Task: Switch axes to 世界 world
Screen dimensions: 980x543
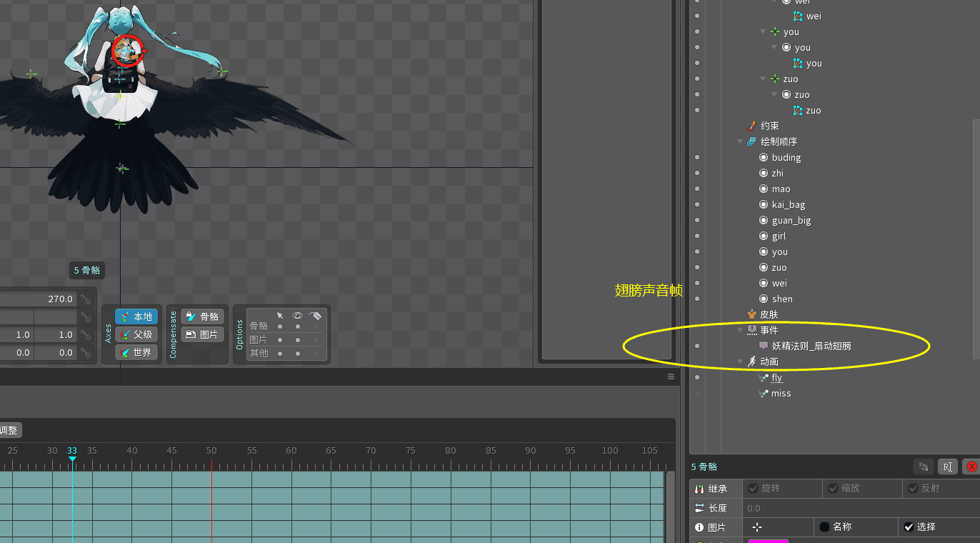Action: 136,352
